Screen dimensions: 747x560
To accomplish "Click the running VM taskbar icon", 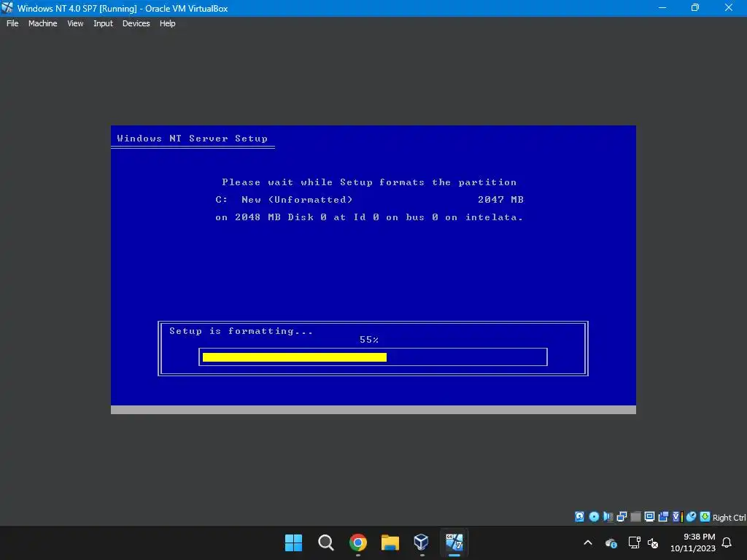I will [x=454, y=542].
